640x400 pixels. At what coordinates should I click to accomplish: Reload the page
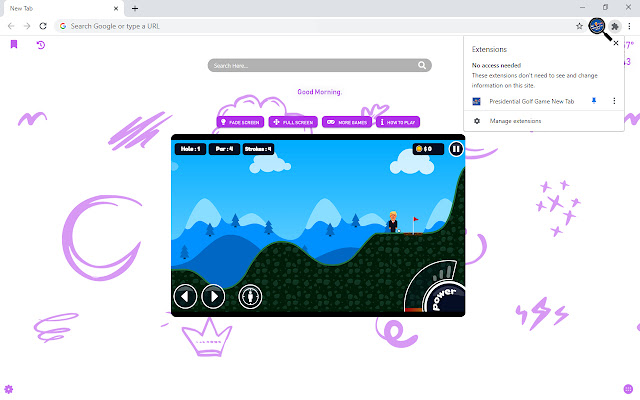coord(43,26)
